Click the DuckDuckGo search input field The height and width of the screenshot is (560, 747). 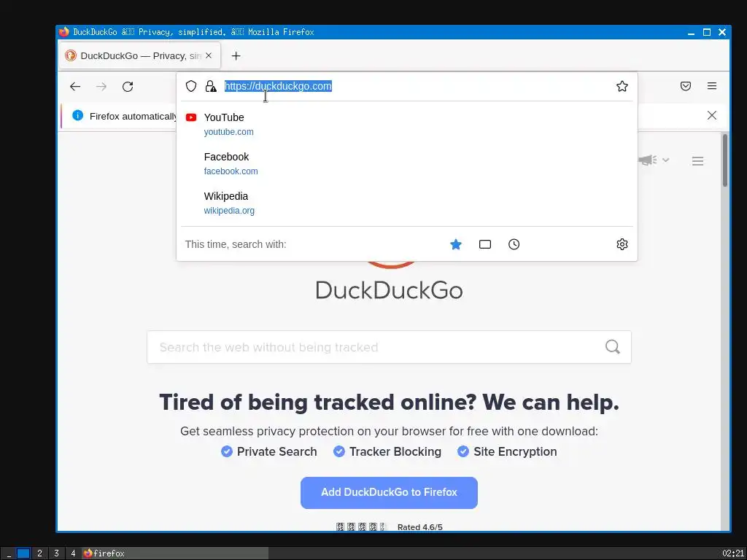pos(389,347)
